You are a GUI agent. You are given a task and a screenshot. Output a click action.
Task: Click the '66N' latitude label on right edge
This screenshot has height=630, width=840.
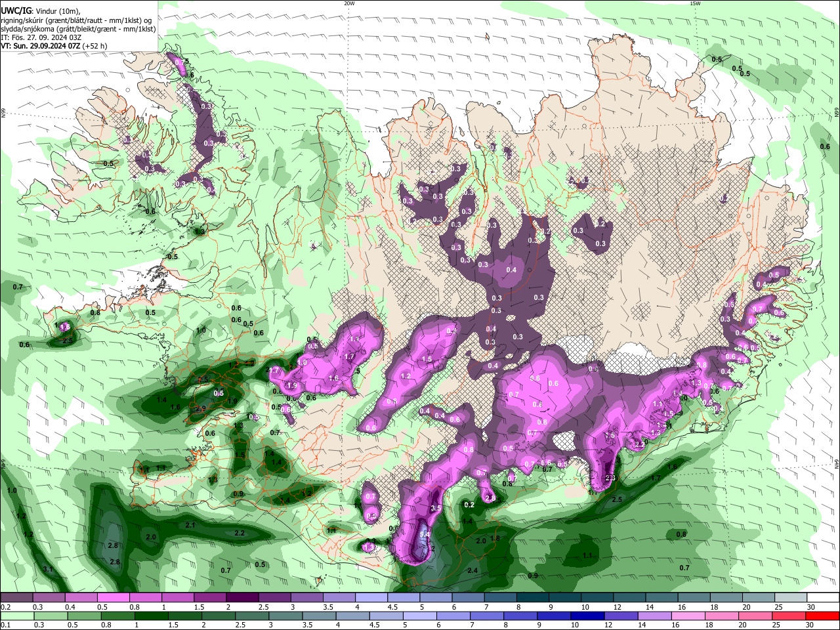pyautogui.click(x=837, y=114)
